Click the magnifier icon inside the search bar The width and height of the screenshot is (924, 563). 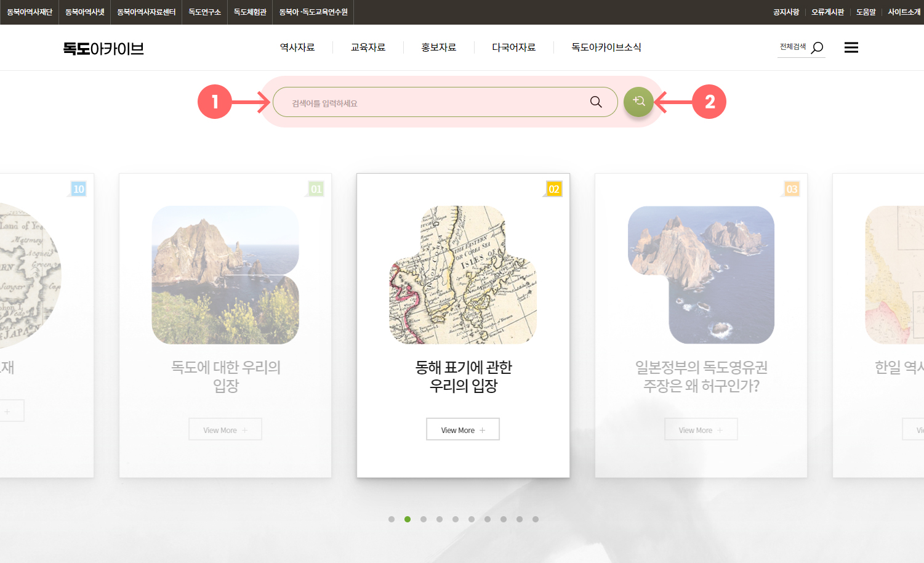pyautogui.click(x=595, y=102)
